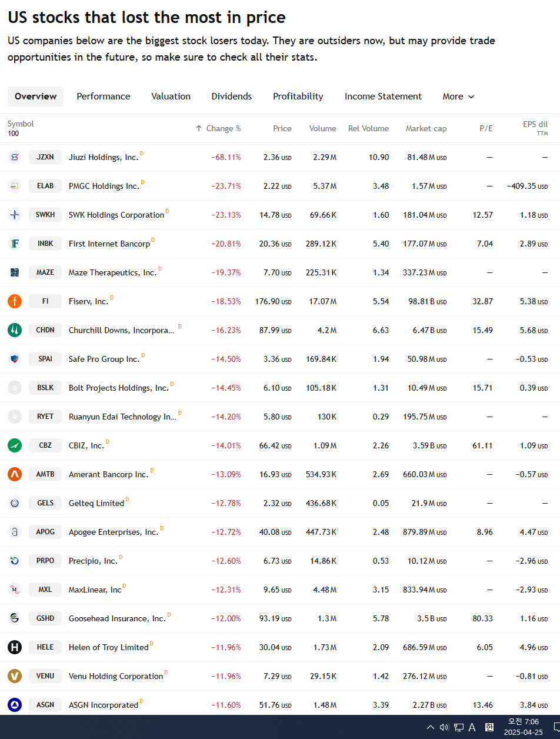Click the Volume column header
560x739 pixels.
click(x=323, y=128)
